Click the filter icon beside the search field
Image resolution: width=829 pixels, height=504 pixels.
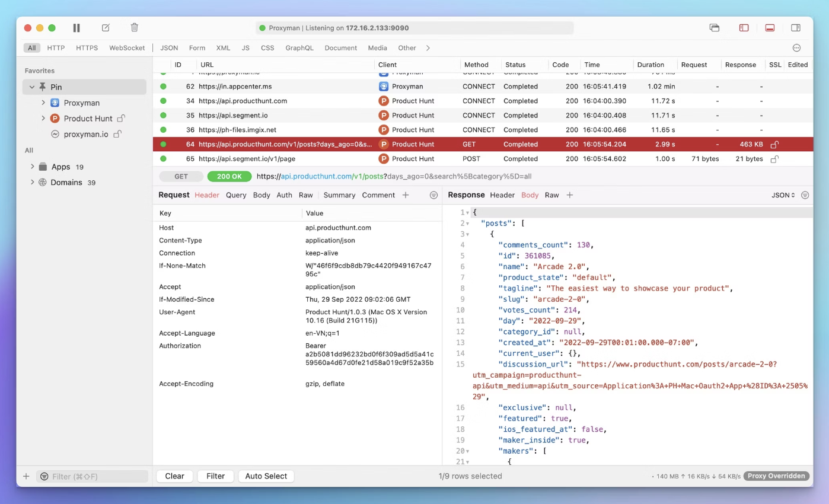coord(44,476)
